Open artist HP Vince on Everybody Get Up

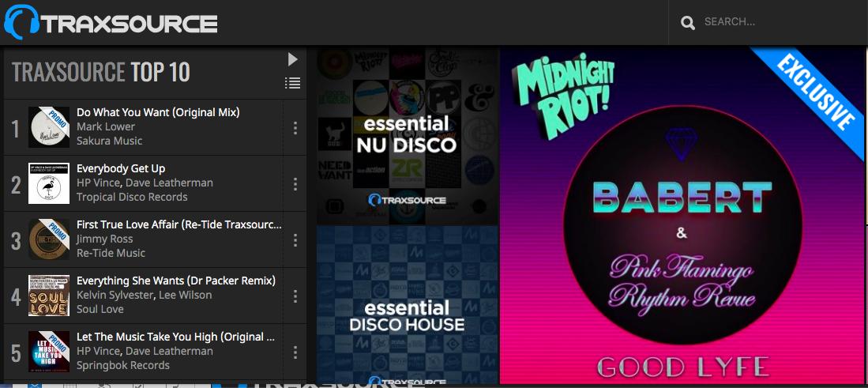[97, 183]
